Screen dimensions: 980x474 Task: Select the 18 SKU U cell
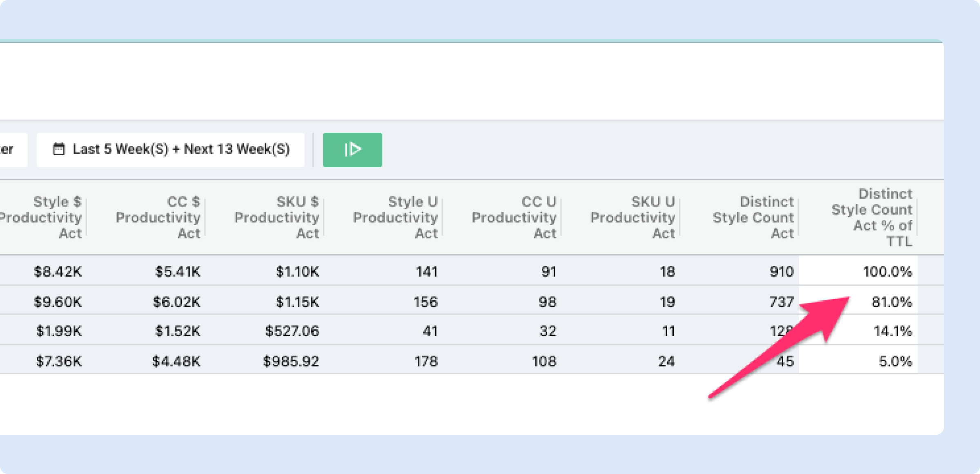(x=667, y=271)
